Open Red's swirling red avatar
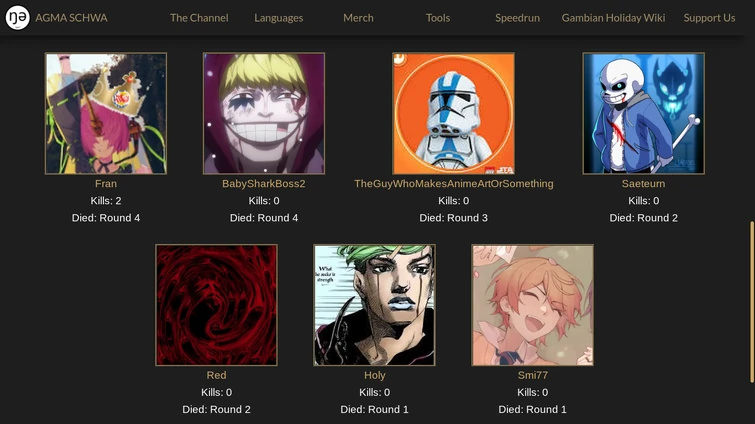 216,305
